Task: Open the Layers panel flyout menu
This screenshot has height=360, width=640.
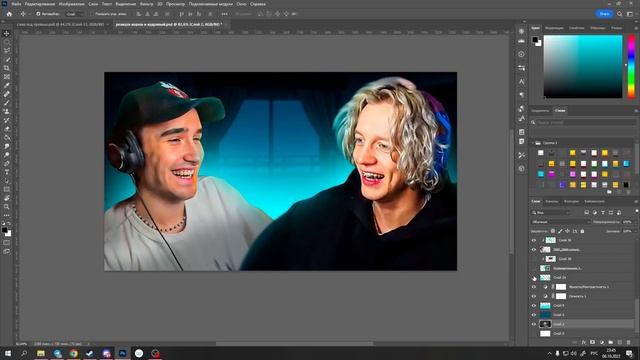Action: click(636, 201)
